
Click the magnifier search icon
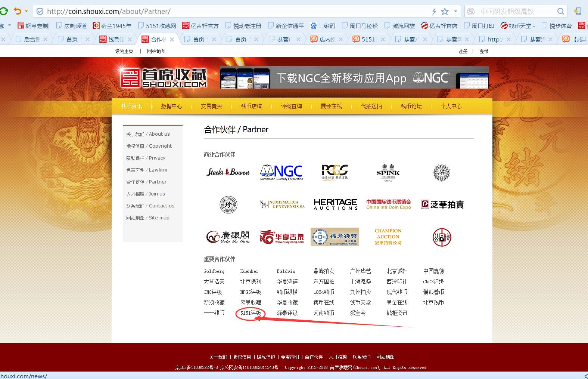tap(561, 11)
